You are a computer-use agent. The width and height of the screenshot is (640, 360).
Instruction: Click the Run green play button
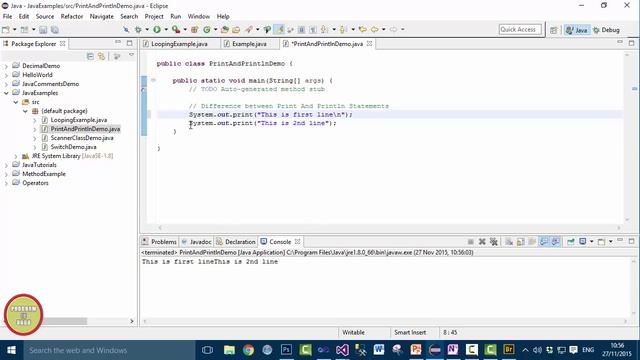[x=157, y=29]
